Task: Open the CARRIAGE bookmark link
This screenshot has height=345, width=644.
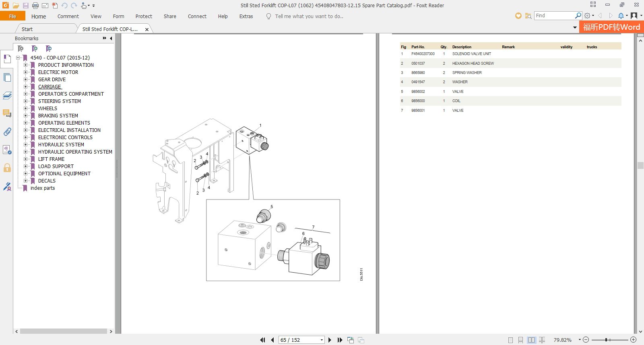Action: pos(50,86)
